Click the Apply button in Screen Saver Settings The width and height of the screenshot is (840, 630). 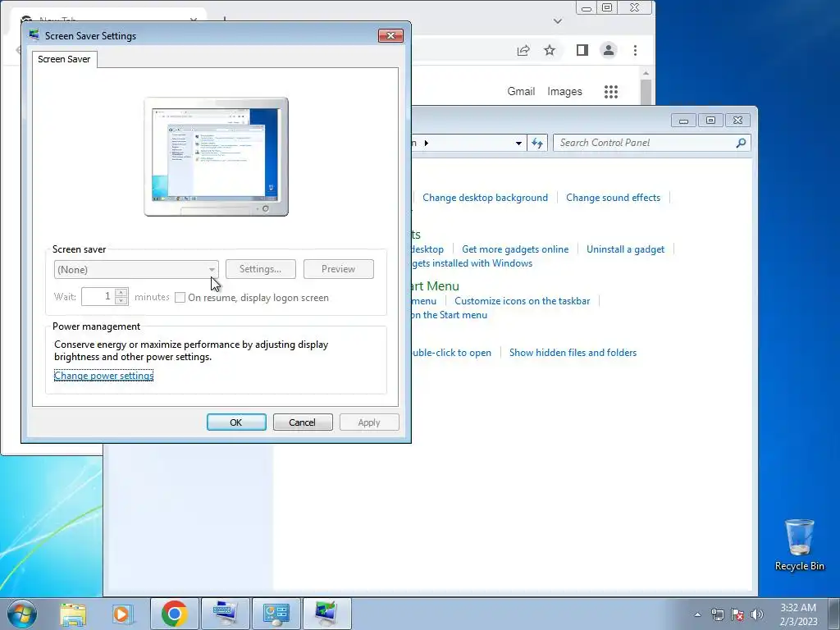click(369, 422)
